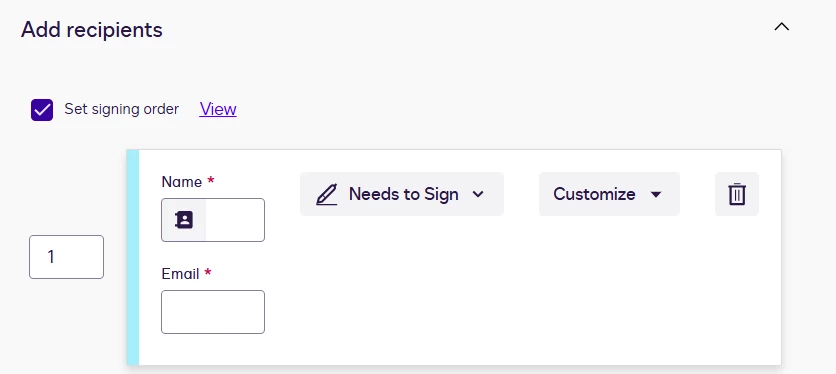The width and height of the screenshot is (836, 374).
Task: Click the Name field label
Action: coord(182,182)
